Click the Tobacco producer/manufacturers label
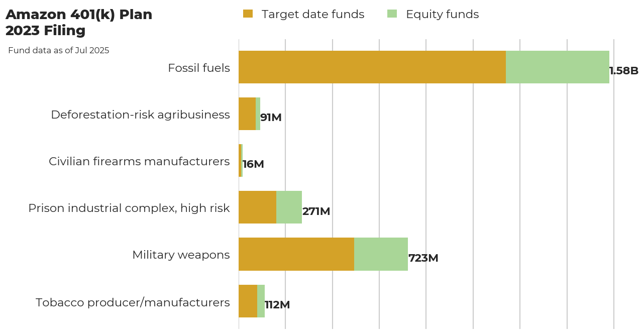644x334 pixels. [x=133, y=302]
